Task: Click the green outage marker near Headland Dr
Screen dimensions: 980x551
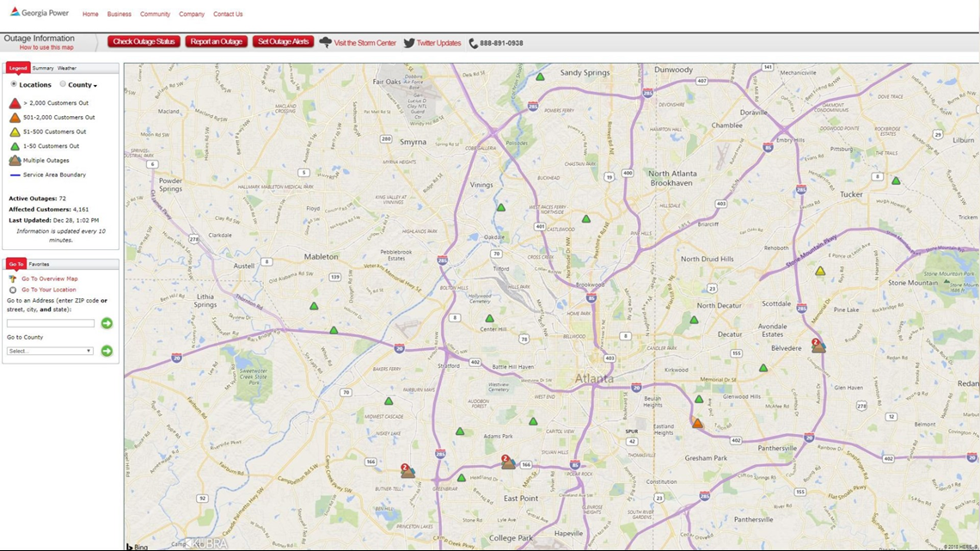Action: (x=462, y=478)
